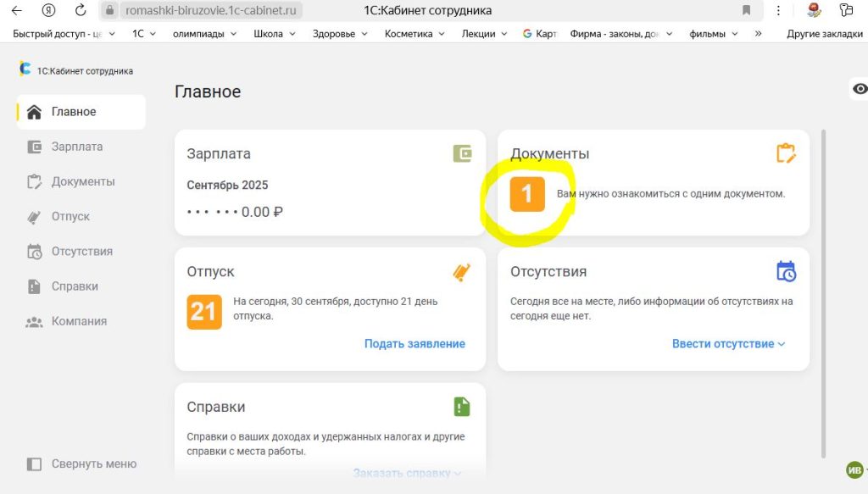Toggle the eye visibility icon
Viewport: 868px width, 494px height.
point(860,89)
